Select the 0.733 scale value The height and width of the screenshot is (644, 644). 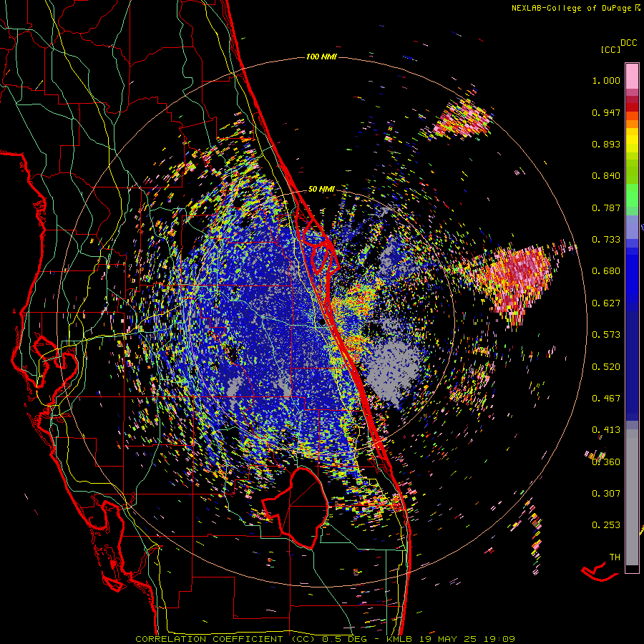pyautogui.click(x=606, y=240)
